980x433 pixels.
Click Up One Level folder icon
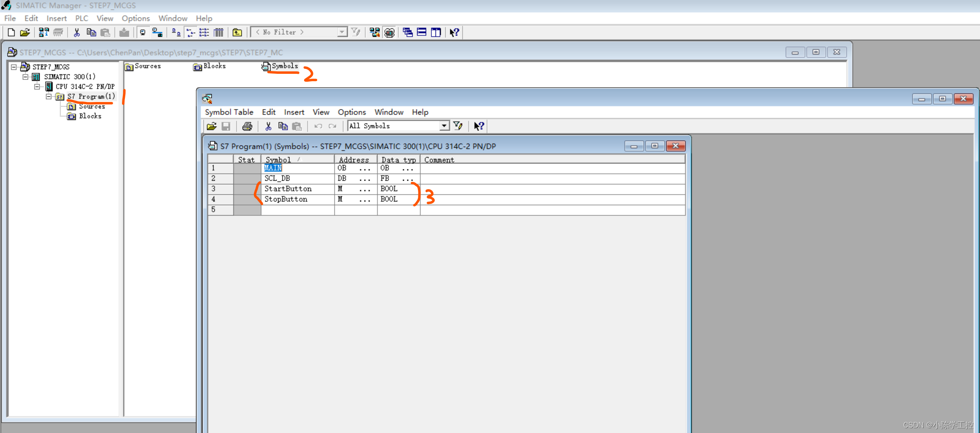click(x=237, y=32)
